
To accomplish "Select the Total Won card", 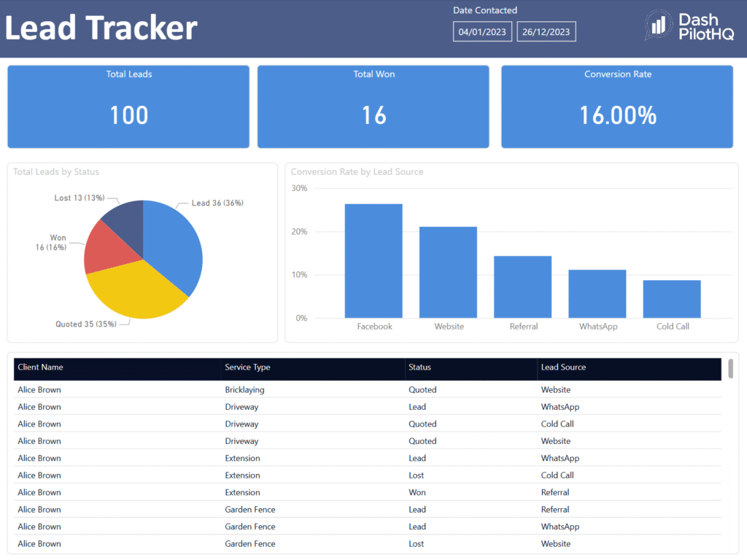I will click(373, 106).
